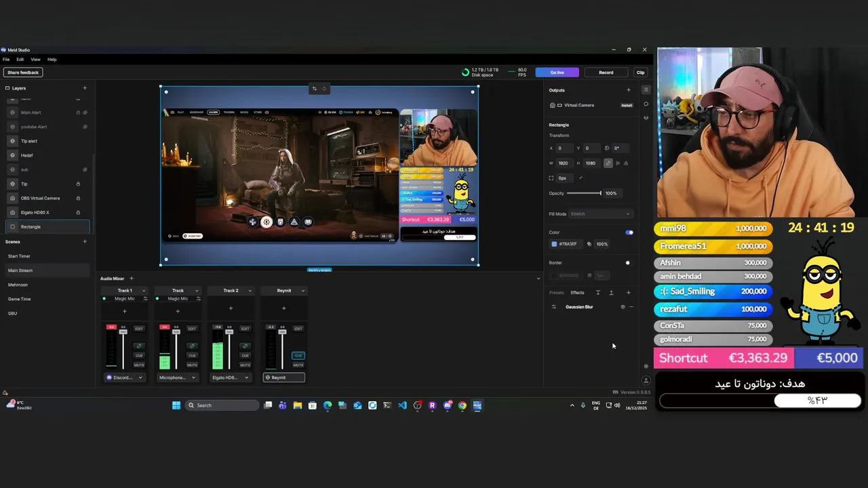Screen dimensions: 868x488
Task: Show the hidden youtube Alert layer
Action: coord(85,127)
